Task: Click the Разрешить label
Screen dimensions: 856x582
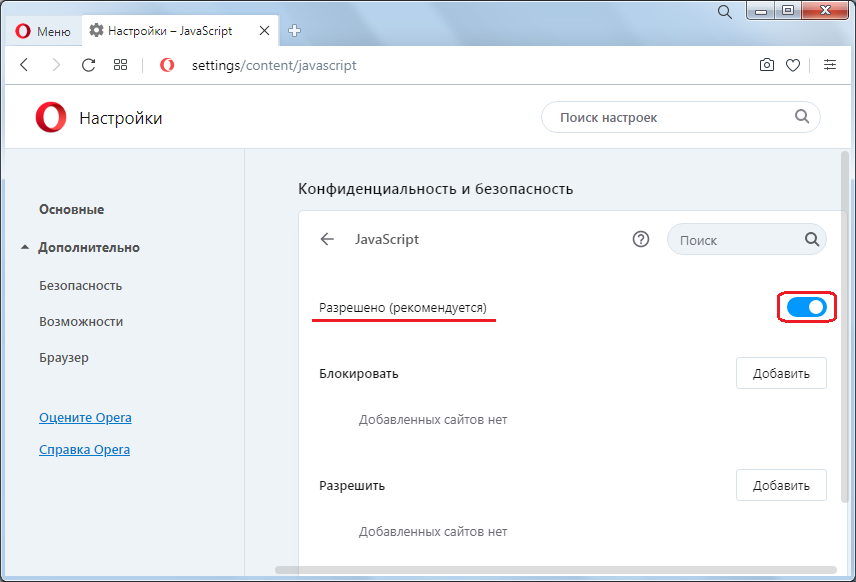Action: [x=352, y=486]
